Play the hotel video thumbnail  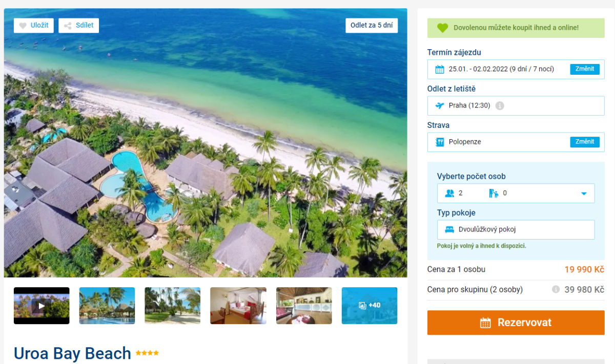pyautogui.click(x=42, y=306)
